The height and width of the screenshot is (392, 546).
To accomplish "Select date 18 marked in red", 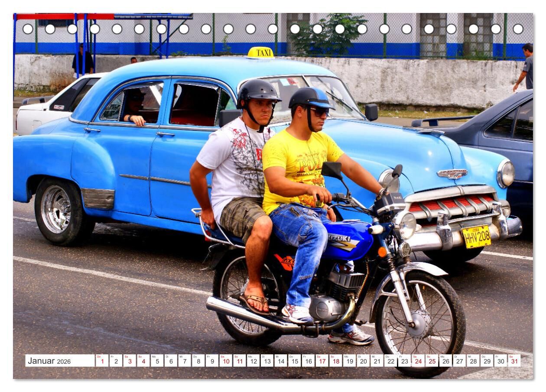I will [335, 361].
